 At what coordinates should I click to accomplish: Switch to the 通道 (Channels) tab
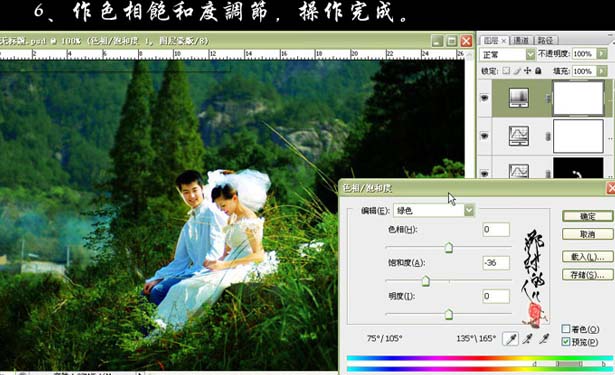pyautogui.click(x=521, y=40)
